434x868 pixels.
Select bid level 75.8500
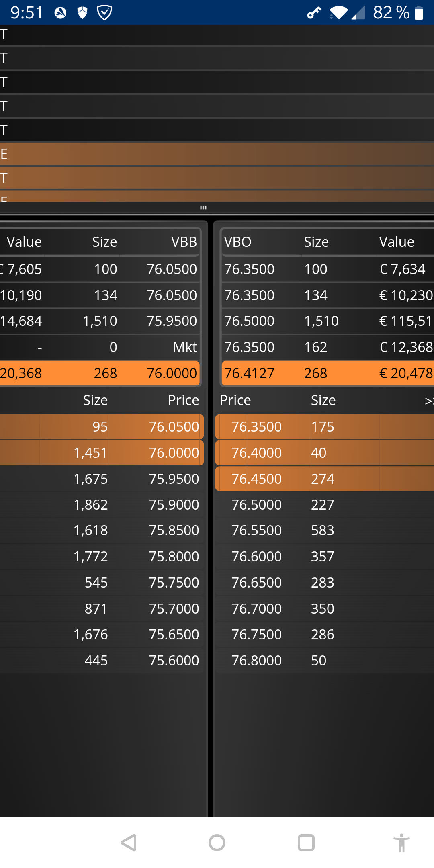[x=102, y=530]
